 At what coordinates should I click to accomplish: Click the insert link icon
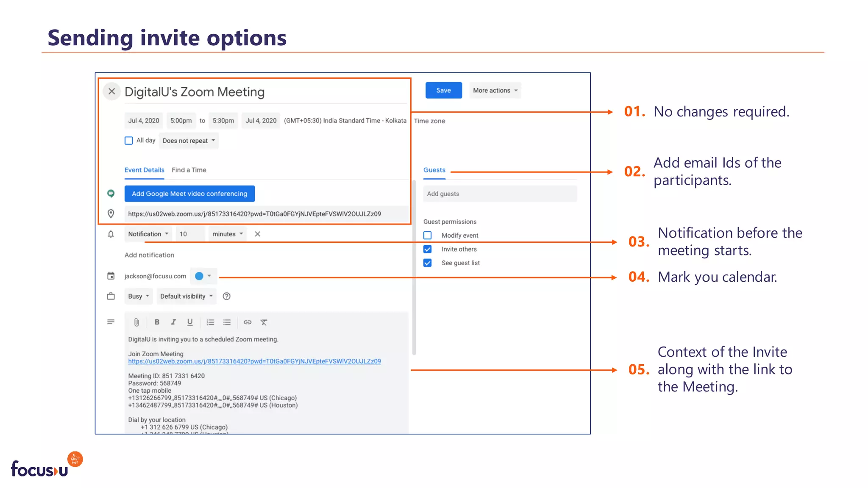coord(248,322)
